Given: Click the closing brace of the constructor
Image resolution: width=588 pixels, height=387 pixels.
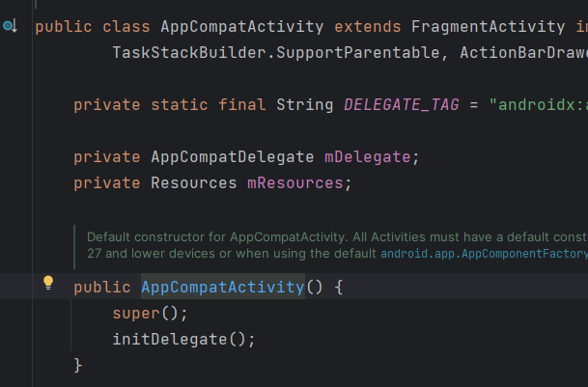Looking at the screenshot, I should pos(77,365).
